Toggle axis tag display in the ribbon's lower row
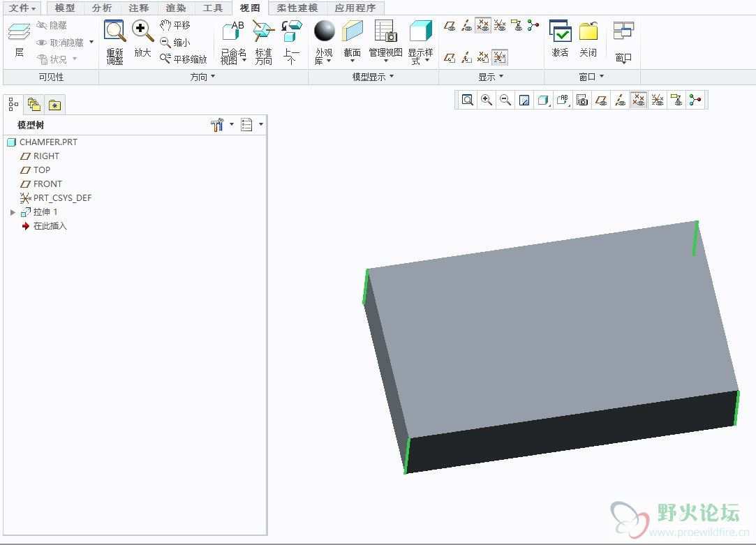This screenshot has width=756, height=545. click(x=466, y=58)
